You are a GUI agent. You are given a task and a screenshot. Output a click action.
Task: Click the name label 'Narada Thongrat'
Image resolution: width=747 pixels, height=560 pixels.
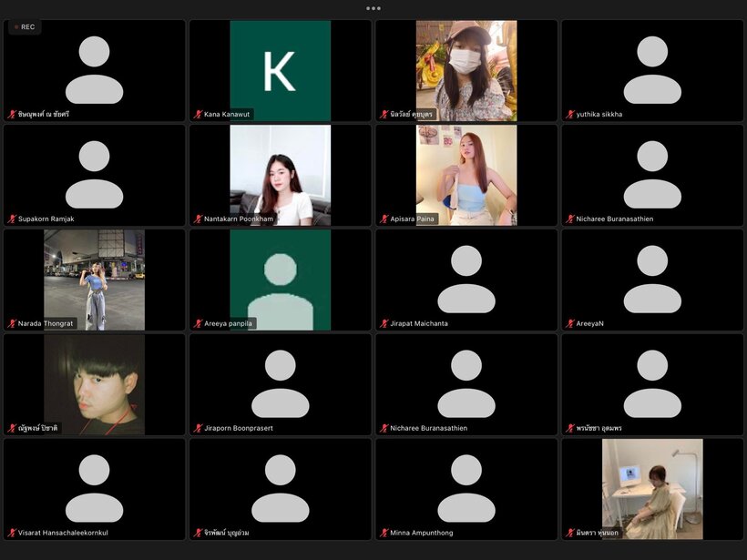(x=46, y=324)
